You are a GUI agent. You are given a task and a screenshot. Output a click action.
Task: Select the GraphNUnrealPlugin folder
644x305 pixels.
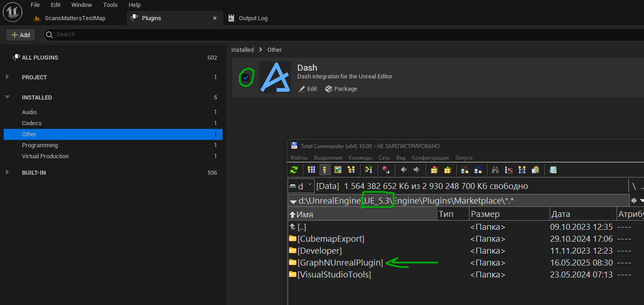340,263
